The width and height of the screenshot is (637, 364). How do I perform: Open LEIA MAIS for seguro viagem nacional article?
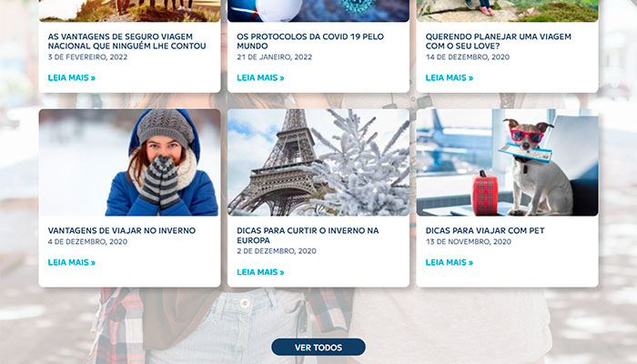(x=72, y=77)
